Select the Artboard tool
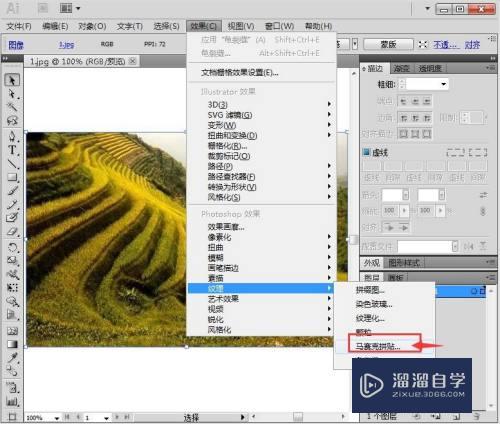Viewport: 500px width, 424px height. pyautogui.click(x=12, y=417)
